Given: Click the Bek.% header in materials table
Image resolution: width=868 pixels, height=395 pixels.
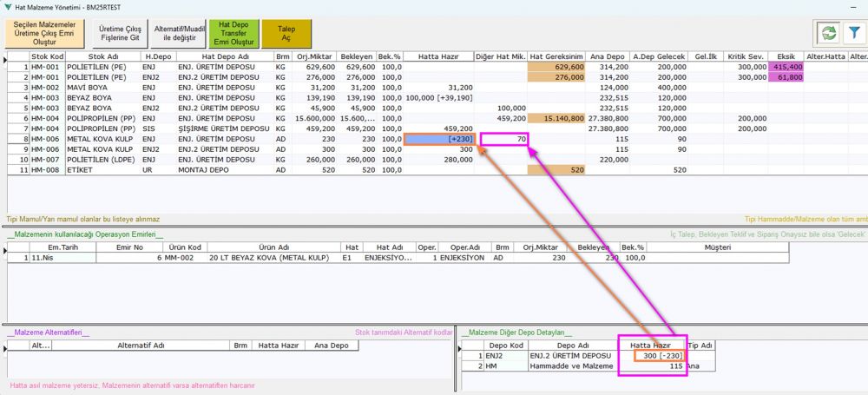Looking at the screenshot, I should (389, 56).
